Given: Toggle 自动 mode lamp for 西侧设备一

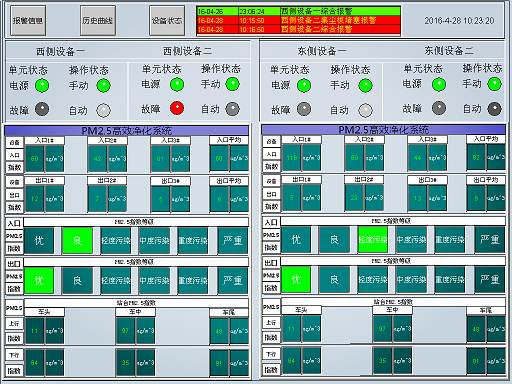Looking at the screenshot, I should [x=103, y=110].
